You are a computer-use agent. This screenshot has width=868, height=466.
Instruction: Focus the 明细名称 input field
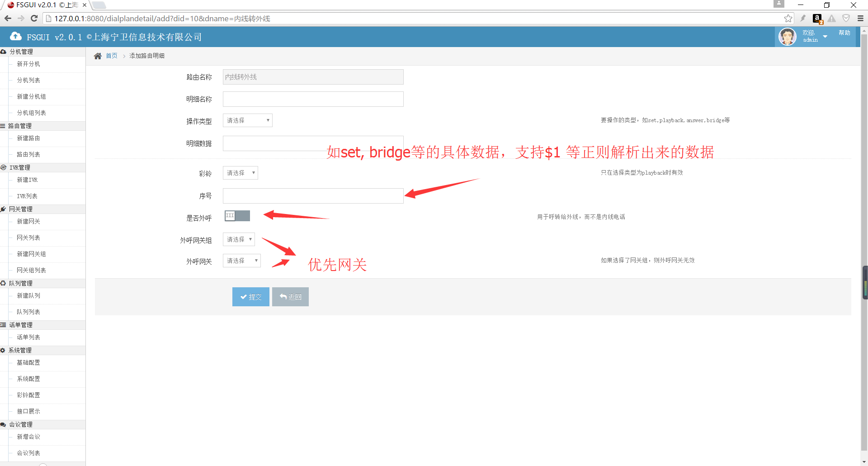pyautogui.click(x=313, y=99)
